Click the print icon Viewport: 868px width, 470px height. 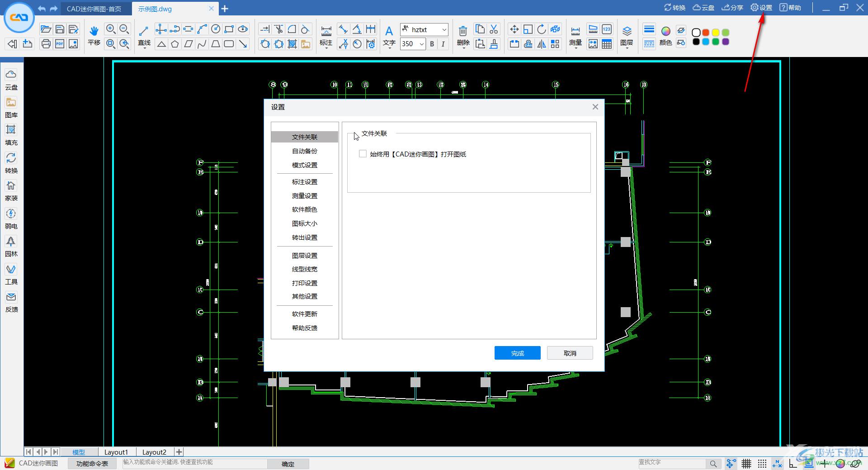46,44
